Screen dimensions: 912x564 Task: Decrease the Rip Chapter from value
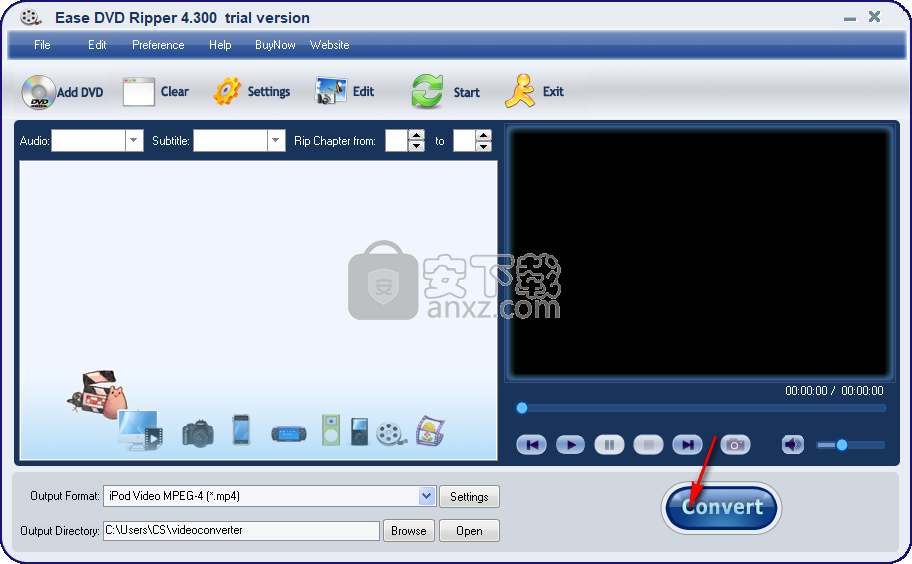[416, 146]
